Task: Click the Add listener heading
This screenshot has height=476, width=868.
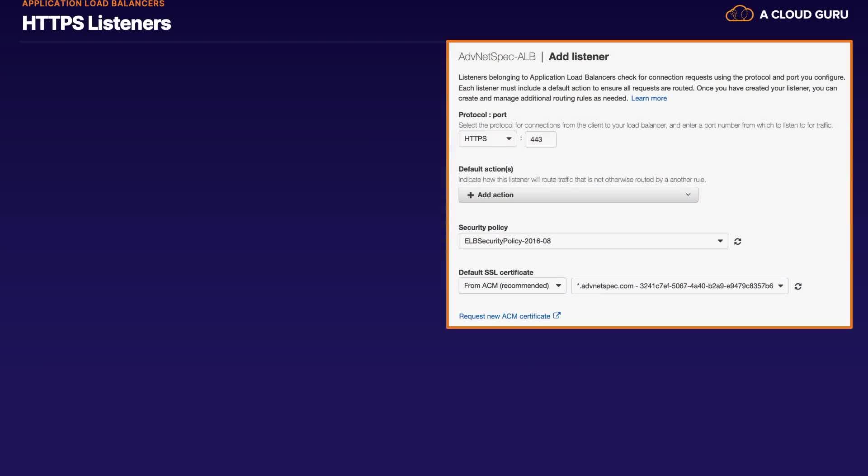Action: click(x=578, y=57)
